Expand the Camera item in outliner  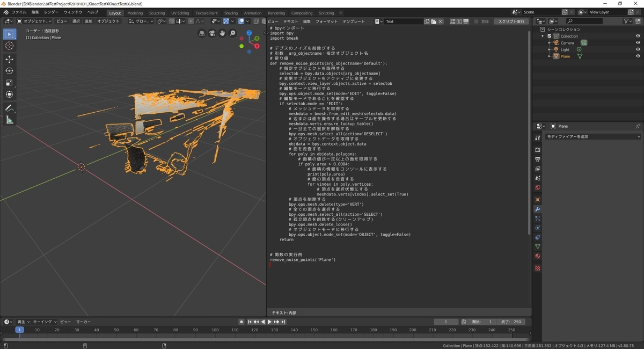[x=549, y=43]
